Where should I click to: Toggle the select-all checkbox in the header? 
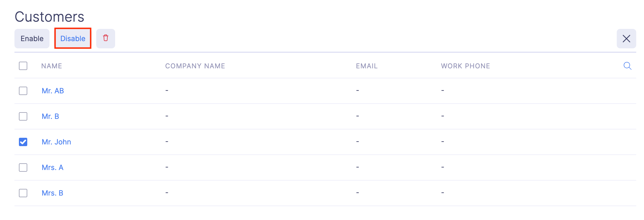pos(23,66)
